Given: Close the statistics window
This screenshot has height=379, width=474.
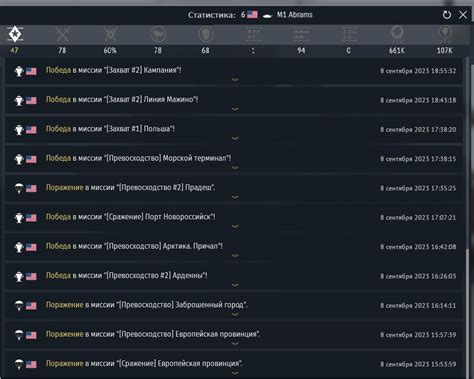Looking at the screenshot, I should point(463,15).
